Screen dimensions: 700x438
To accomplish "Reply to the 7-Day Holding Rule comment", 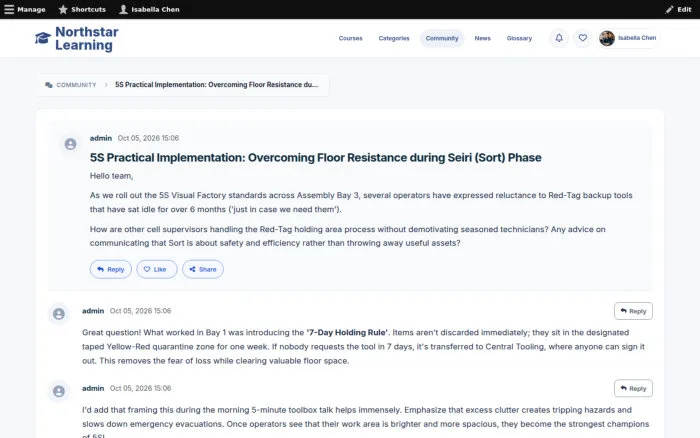I will pos(633,311).
